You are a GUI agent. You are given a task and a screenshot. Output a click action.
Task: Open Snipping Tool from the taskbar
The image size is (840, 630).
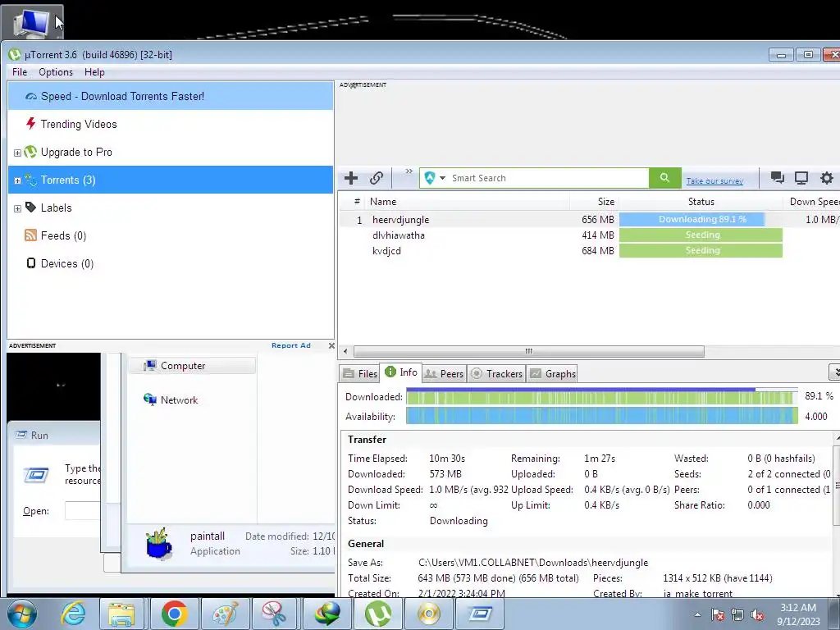pos(274,614)
